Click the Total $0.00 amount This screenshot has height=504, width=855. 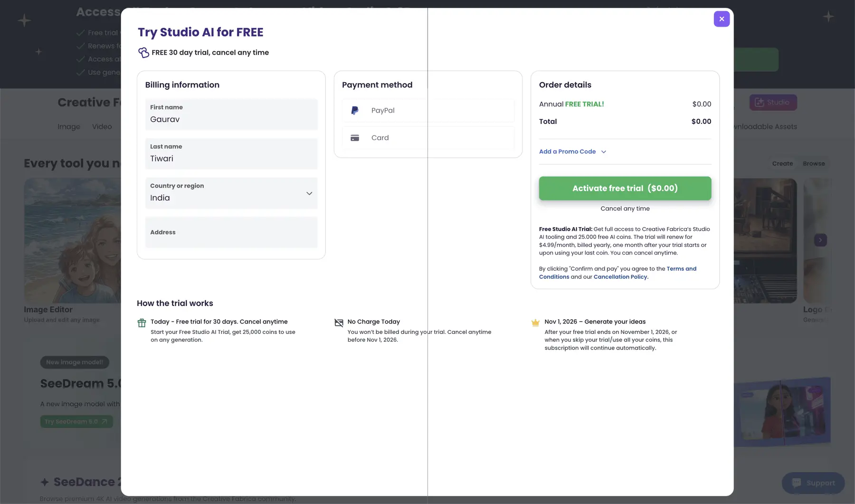[x=701, y=122]
